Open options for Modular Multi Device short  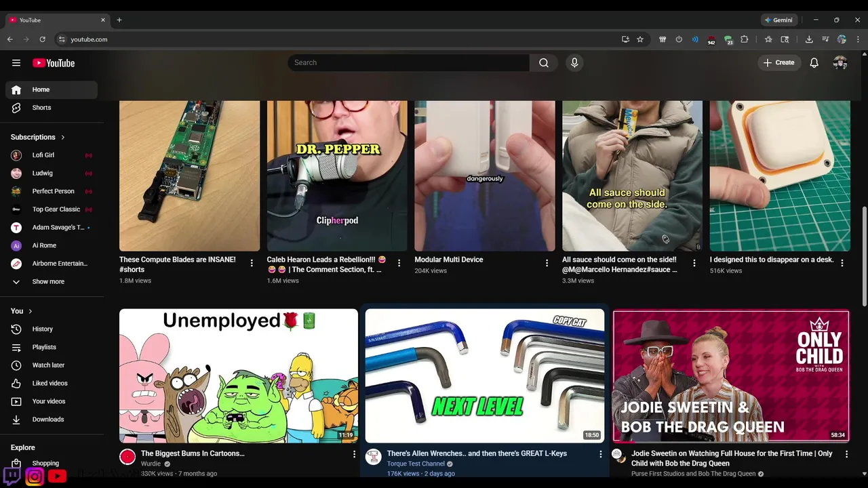(x=547, y=263)
